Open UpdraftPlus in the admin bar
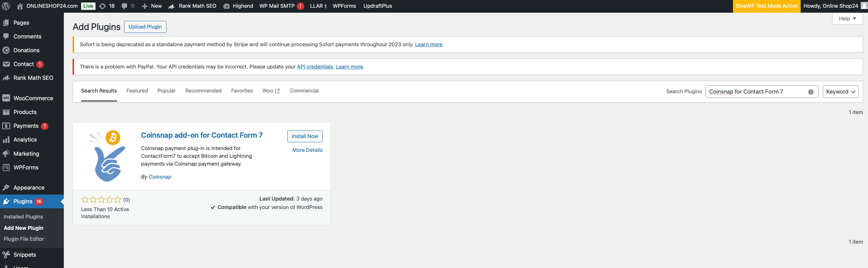 [378, 6]
